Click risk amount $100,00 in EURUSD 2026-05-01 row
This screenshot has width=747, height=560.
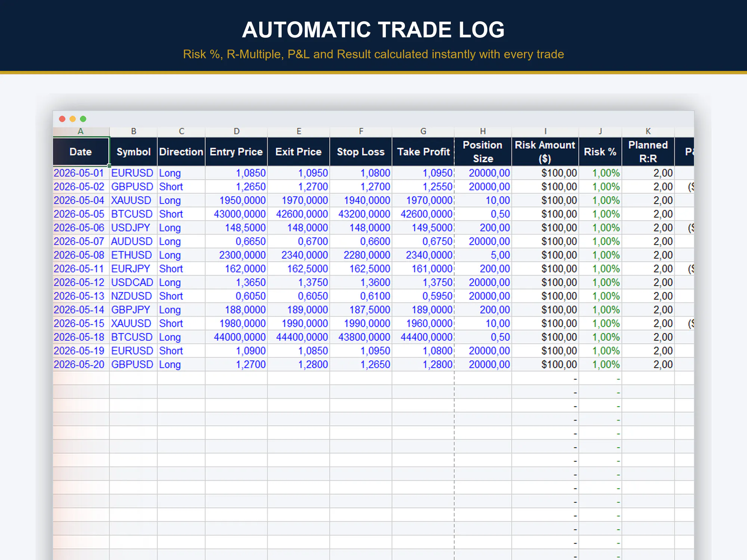(x=545, y=173)
